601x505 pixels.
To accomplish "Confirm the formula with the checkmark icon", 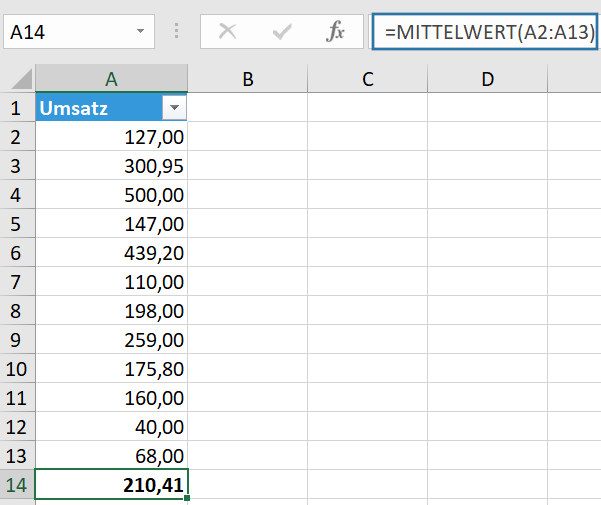I will pos(282,31).
